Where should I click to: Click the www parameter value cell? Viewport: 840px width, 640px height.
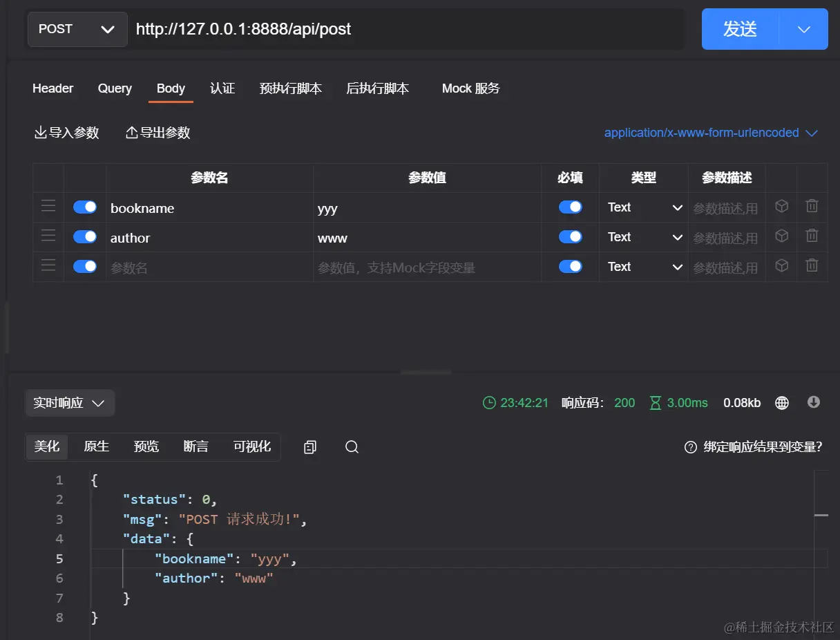(x=427, y=237)
